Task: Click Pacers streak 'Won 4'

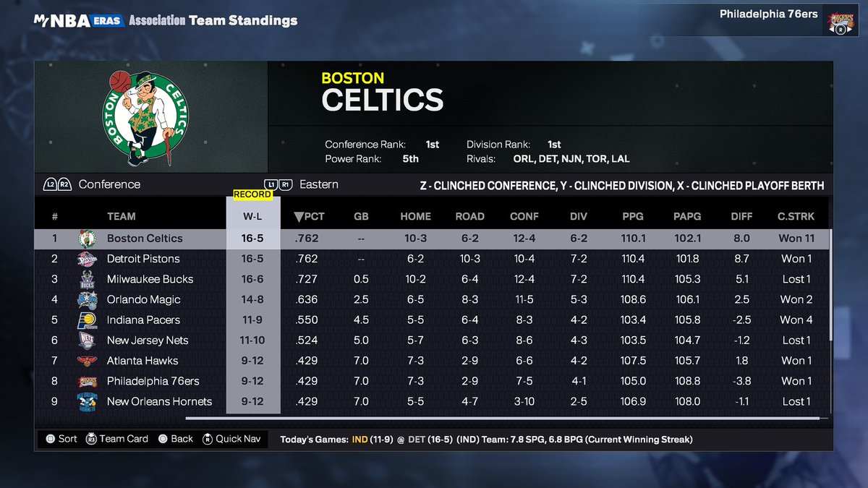Action: [796, 320]
